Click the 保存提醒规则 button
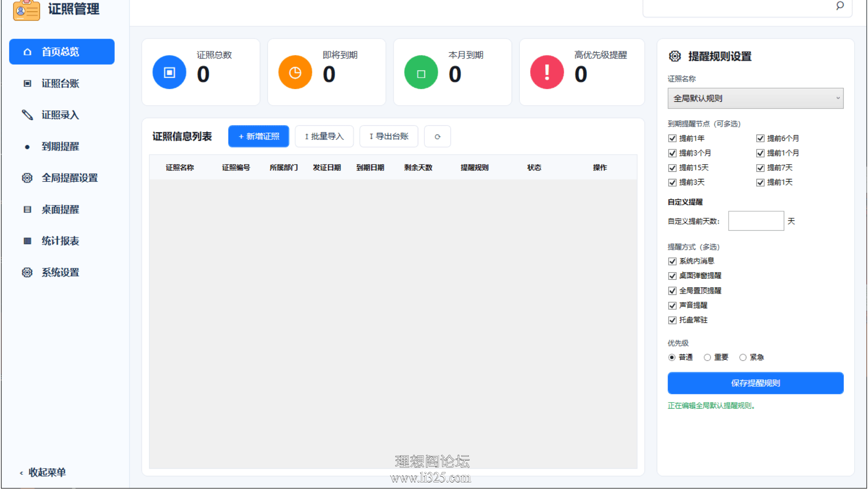 pos(755,383)
